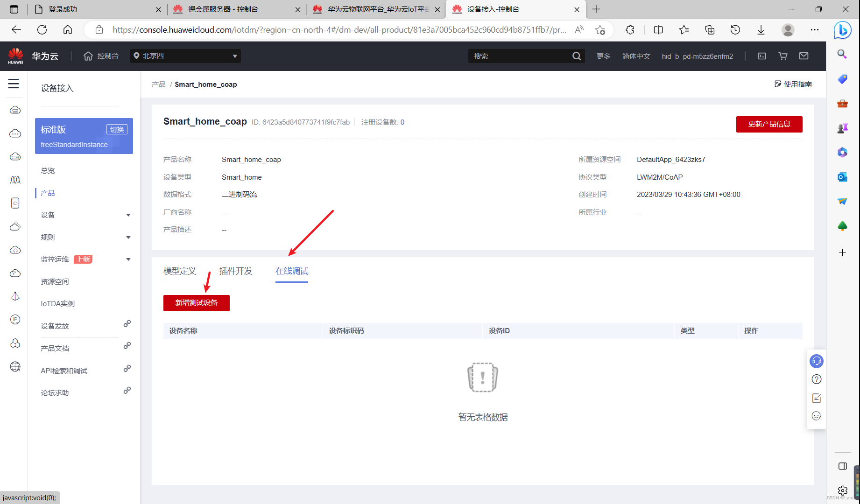
Task: Click protocol value LWM2M/CoAP
Action: pos(660,177)
